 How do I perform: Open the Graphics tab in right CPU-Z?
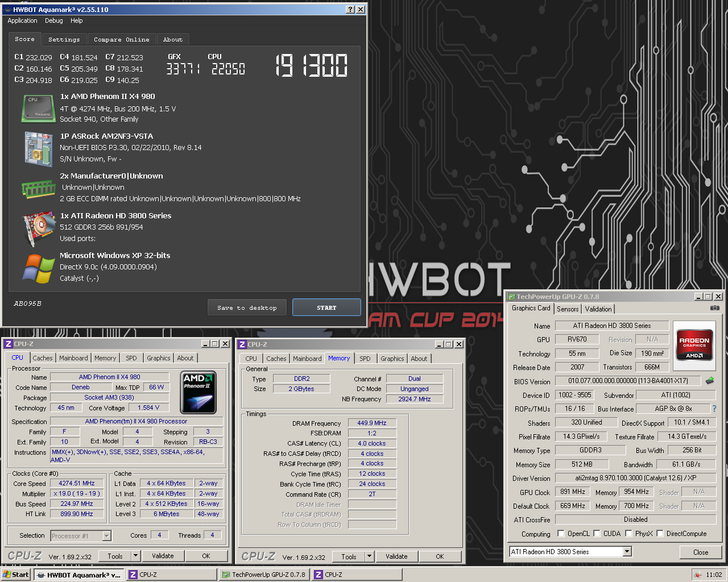point(392,359)
